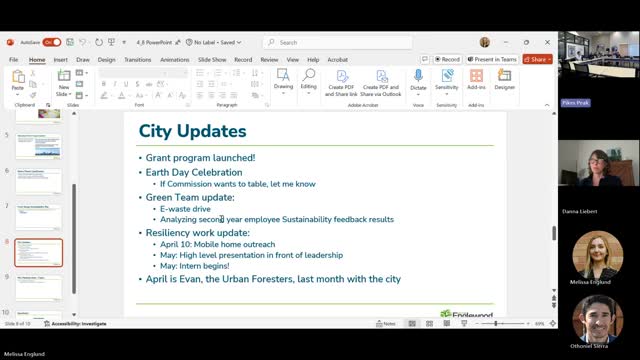
Task: Click the Record button near Share
Action: tap(447, 60)
